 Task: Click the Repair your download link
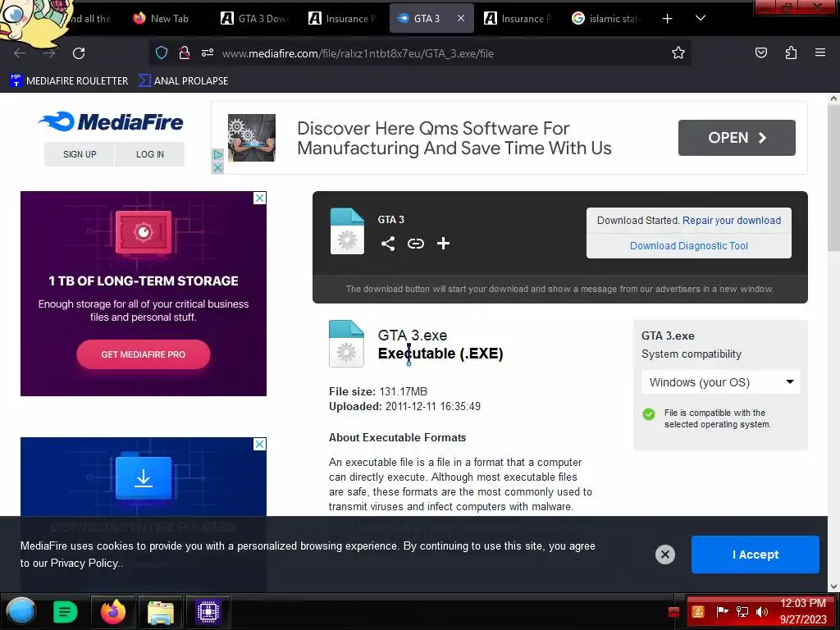pyautogui.click(x=731, y=220)
